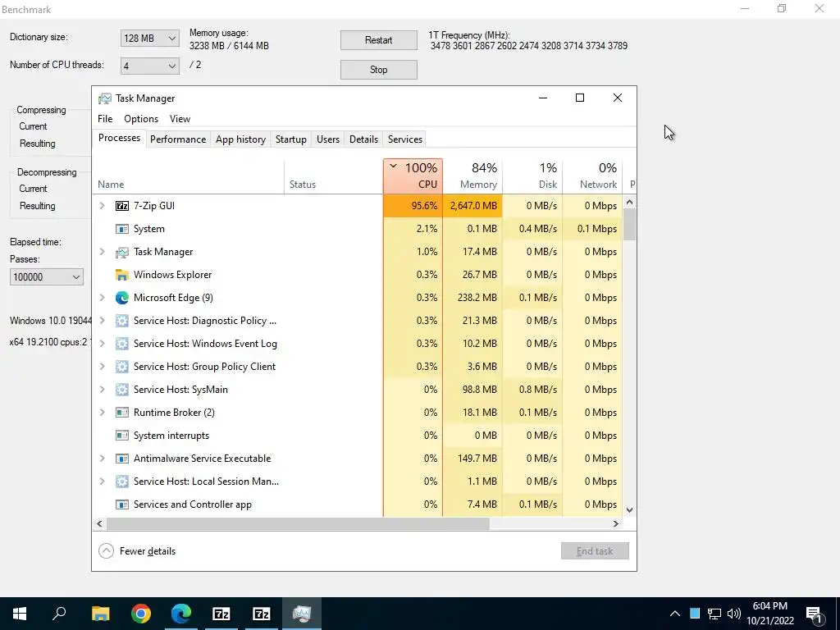
Task: Click the Restart button in Benchmark
Action: [x=379, y=40]
